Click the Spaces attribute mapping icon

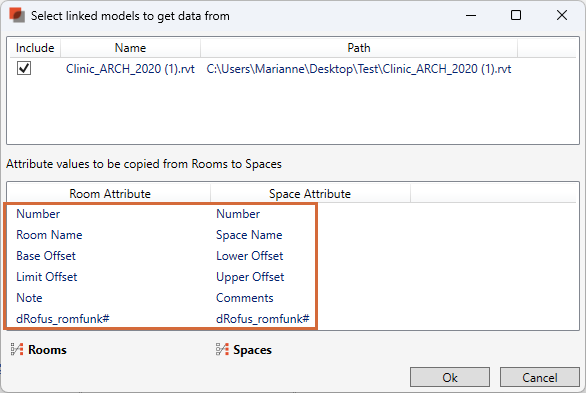(x=222, y=349)
